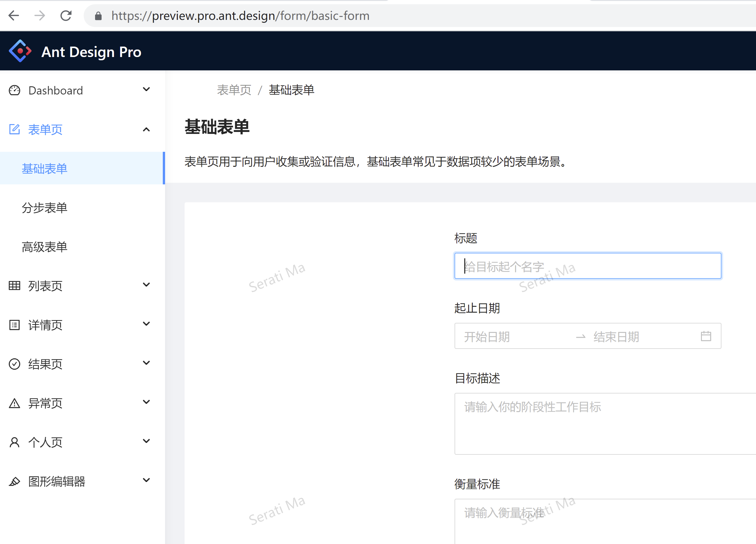Expand the 异常页 chevron
Image resolution: width=756 pixels, height=544 pixels.
tap(146, 402)
